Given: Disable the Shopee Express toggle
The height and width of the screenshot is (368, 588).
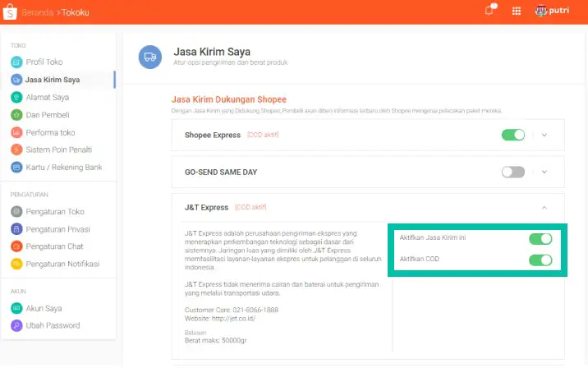Looking at the screenshot, I should 513,135.
